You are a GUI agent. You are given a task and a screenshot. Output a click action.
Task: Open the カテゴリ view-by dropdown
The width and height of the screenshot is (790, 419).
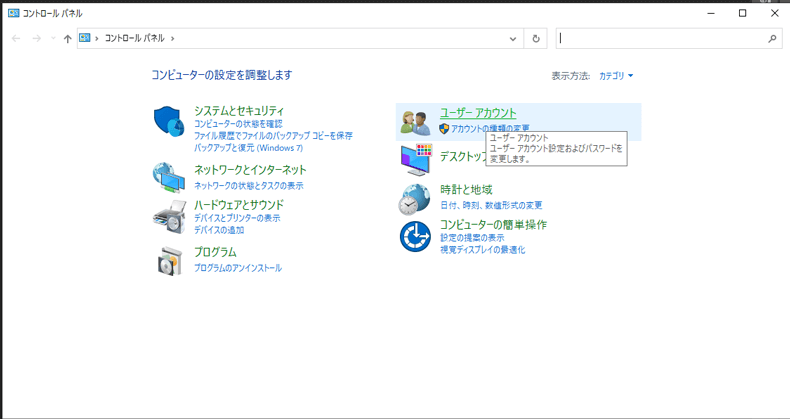(616, 76)
